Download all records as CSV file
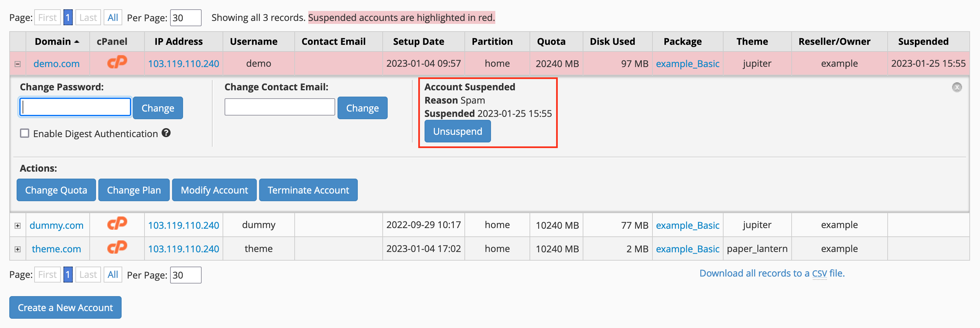Image resolution: width=980 pixels, height=328 pixels. pos(772,273)
